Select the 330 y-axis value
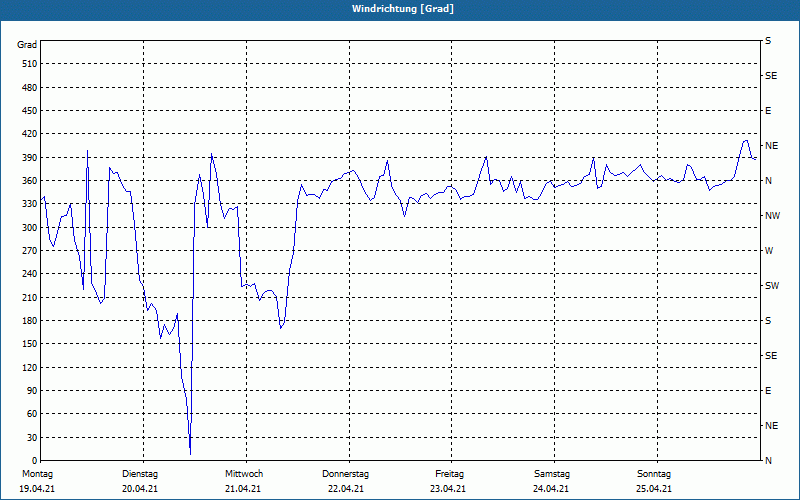The image size is (800, 500). click(30, 204)
